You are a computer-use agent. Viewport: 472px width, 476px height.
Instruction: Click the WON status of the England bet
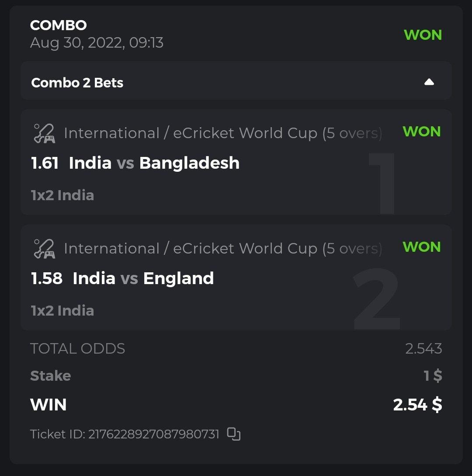421,247
